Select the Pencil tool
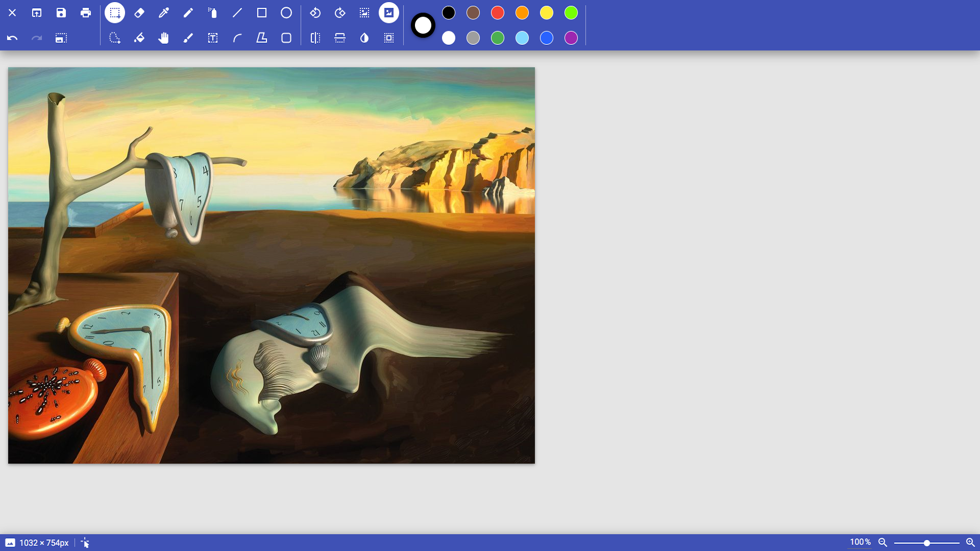 click(188, 13)
